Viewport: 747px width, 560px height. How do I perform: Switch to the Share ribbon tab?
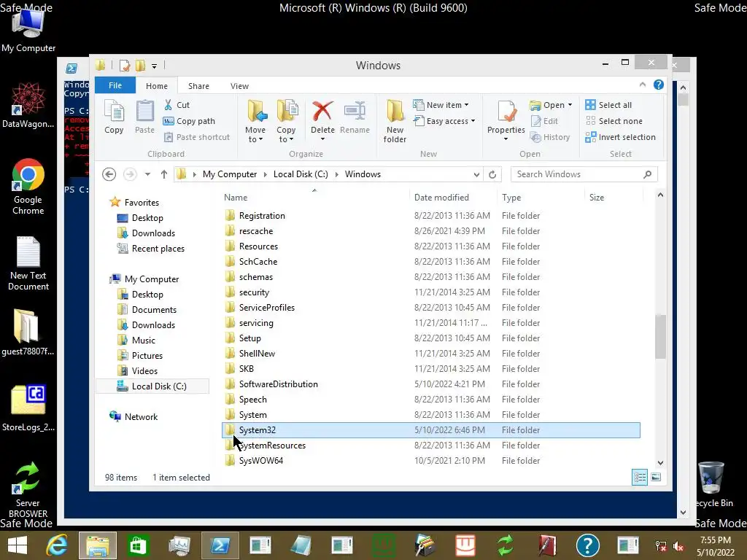[x=198, y=86]
